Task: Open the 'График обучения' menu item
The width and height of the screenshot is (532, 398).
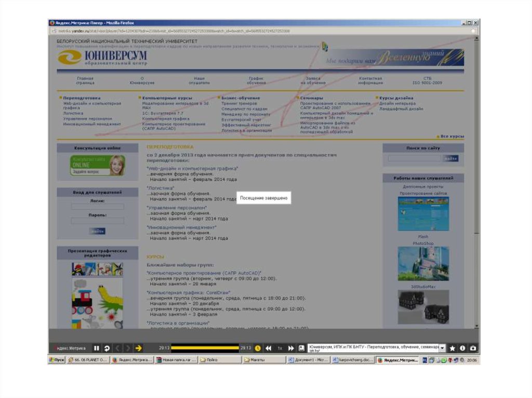Action: click(x=256, y=80)
